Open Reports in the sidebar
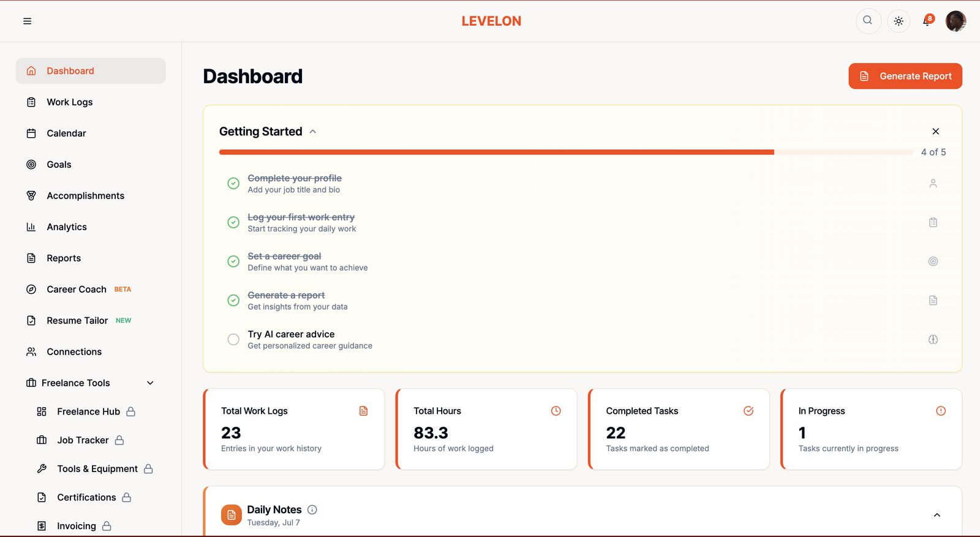The image size is (980, 537). click(91, 258)
